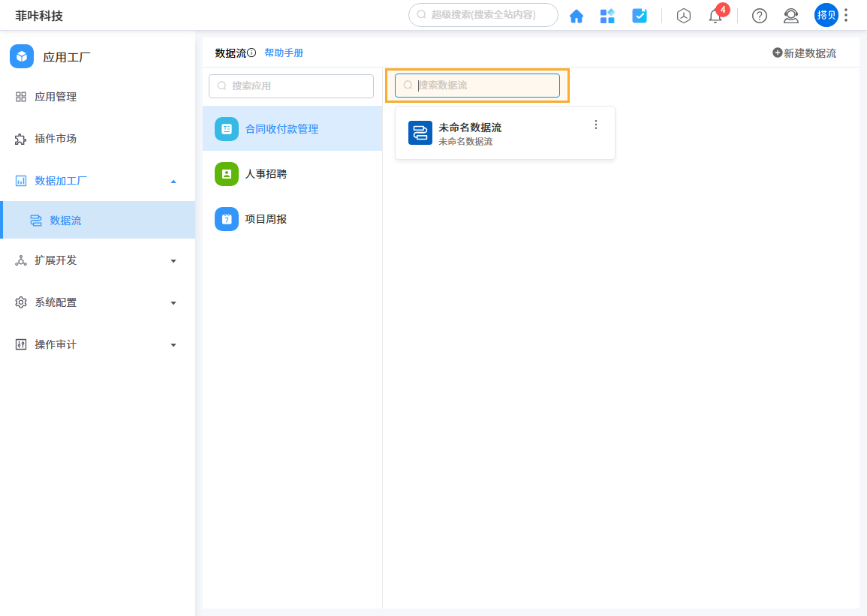Open the apps grid icon beside home
The image size is (867, 616).
click(608, 15)
